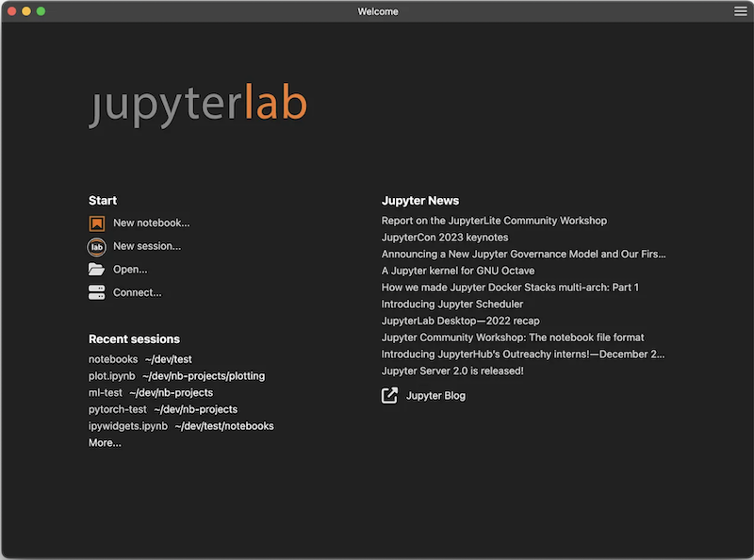Image resolution: width=754 pixels, height=560 pixels.
Task: Visit the Jupyter Blog
Action: pyautogui.click(x=438, y=395)
